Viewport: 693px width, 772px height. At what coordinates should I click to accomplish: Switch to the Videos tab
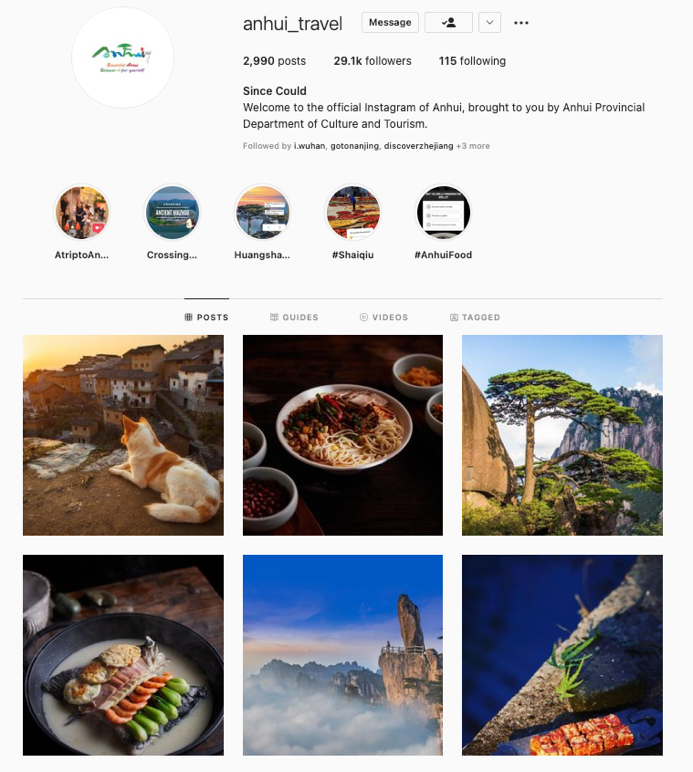tap(384, 317)
